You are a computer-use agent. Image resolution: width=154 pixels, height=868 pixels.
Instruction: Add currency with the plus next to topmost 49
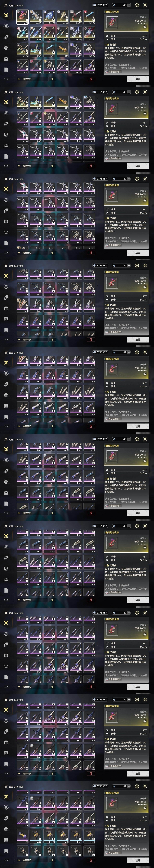coord(129,5)
